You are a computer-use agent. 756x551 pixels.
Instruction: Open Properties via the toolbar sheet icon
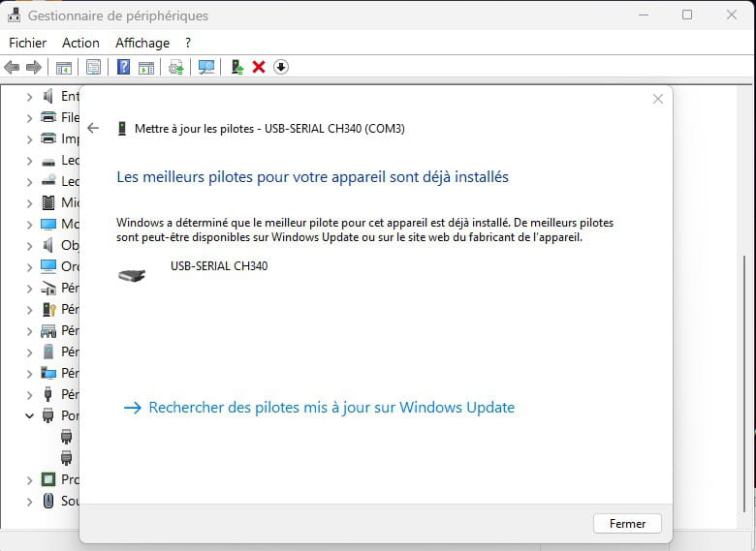[94, 67]
